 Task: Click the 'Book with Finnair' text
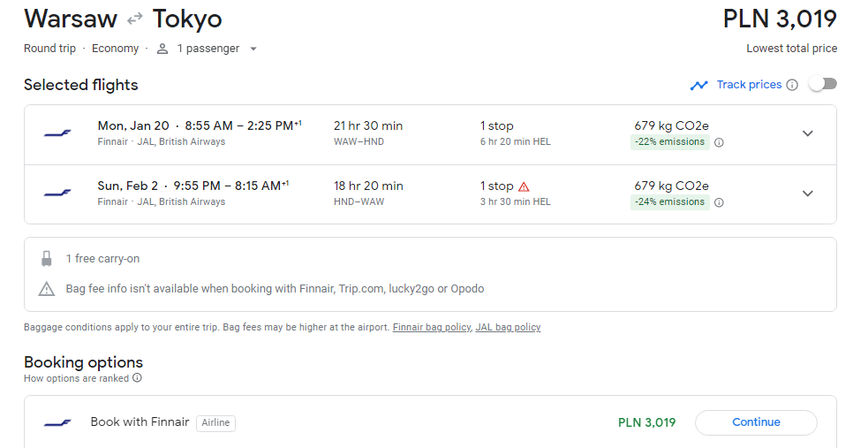[140, 422]
